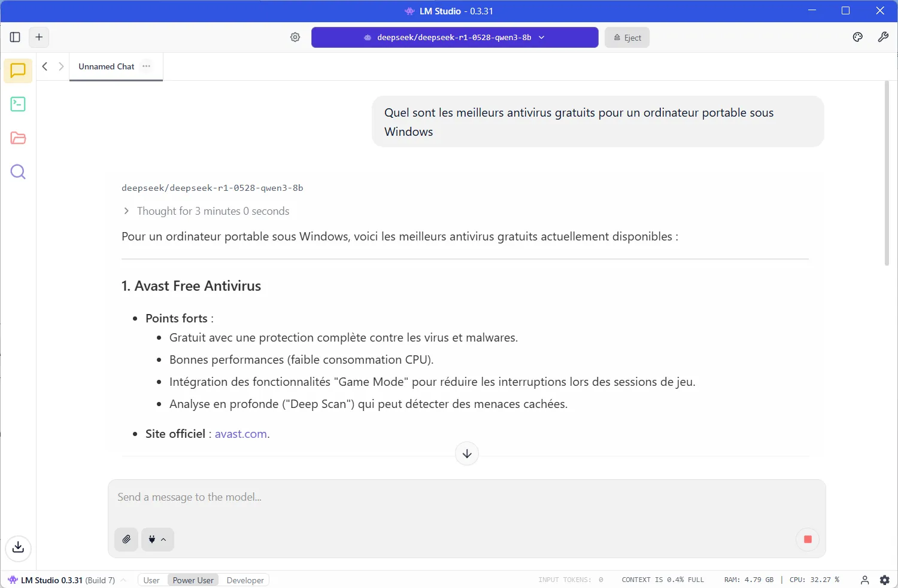Open the Discover search panel
The height and width of the screenshot is (588, 898).
click(x=17, y=172)
